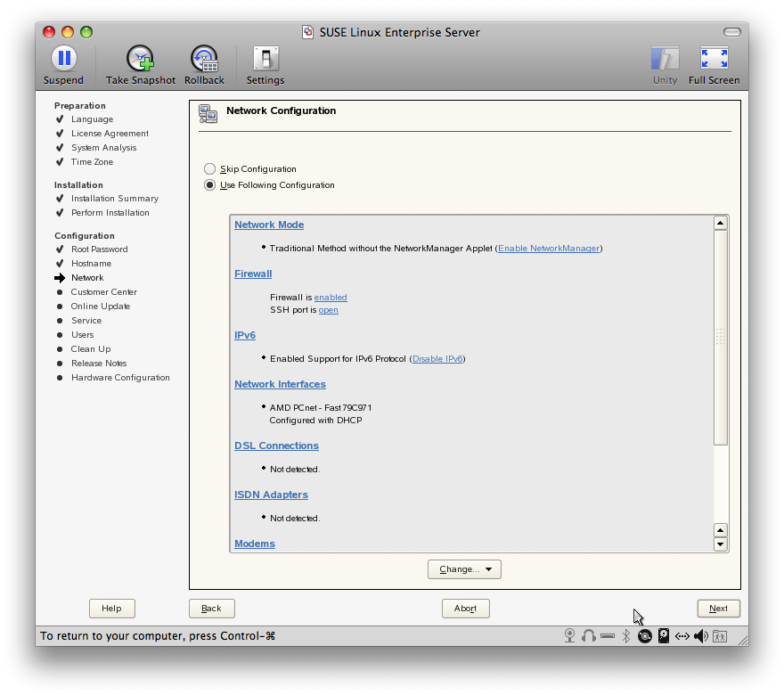Image resolution: width=784 pixels, height=695 pixels.
Task: Select the Skip Configuration radio button
Action: 210,169
